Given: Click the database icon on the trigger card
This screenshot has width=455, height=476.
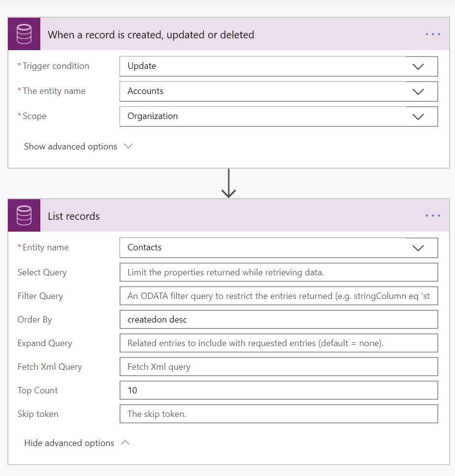Looking at the screenshot, I should (x=24, y=34).
